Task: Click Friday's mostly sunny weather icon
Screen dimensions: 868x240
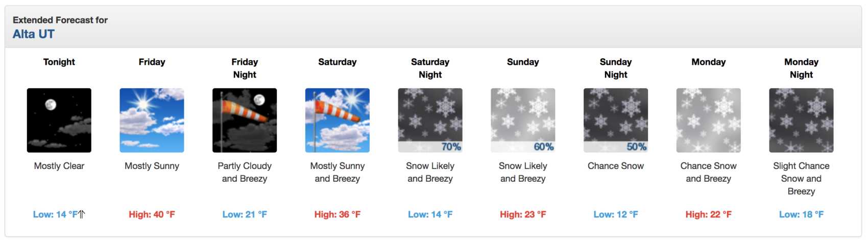Action: (152, 121)
